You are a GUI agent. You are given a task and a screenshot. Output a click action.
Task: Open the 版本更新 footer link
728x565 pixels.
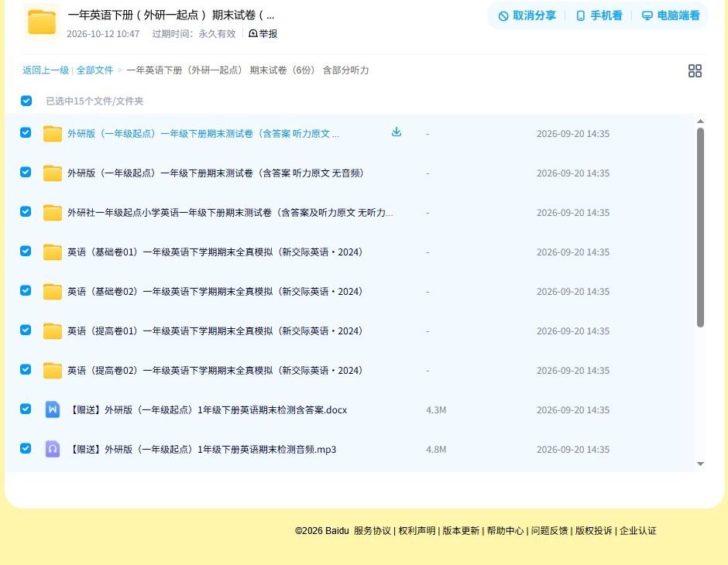(461, 531)
